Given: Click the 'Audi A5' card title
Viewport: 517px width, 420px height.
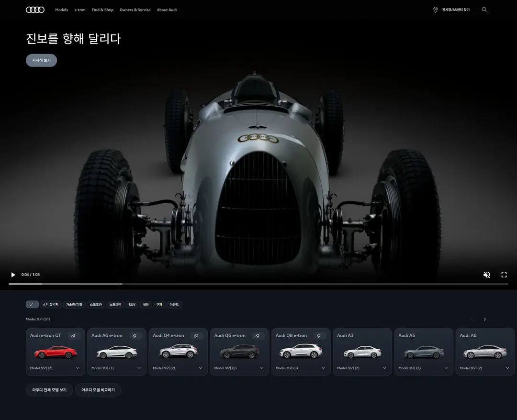Looking at the screenshot, I should (406, 336).
